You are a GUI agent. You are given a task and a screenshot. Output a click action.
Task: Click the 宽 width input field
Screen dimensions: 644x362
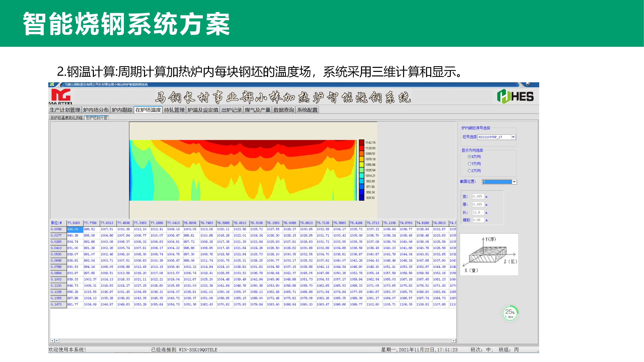click(x=478, y=196)
